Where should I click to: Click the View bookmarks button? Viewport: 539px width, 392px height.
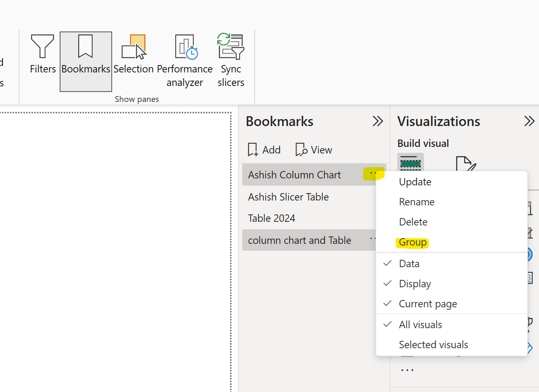tap(314, 150)
